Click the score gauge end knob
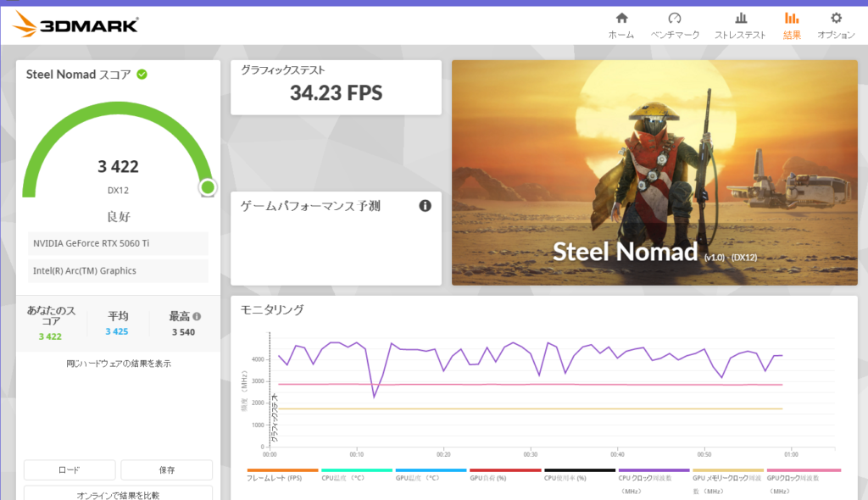Viewport: 868px width, 500px height. point(207,187)
